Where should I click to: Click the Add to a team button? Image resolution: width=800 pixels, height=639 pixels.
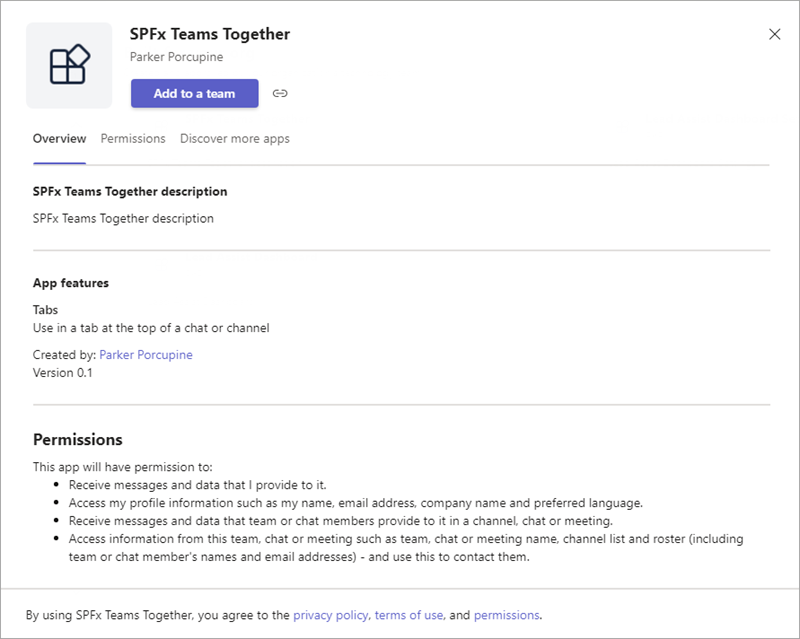194,93
